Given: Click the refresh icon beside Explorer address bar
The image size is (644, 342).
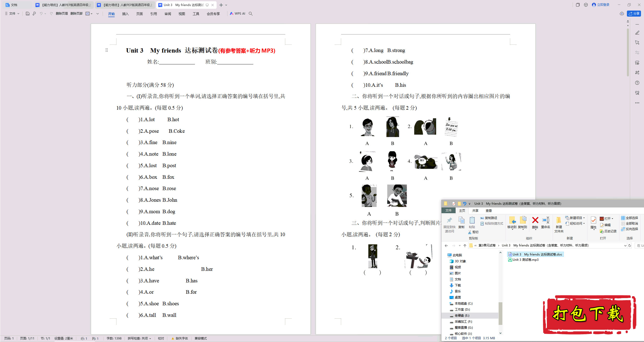Looking at the screenshot, I should click(630, 246).
